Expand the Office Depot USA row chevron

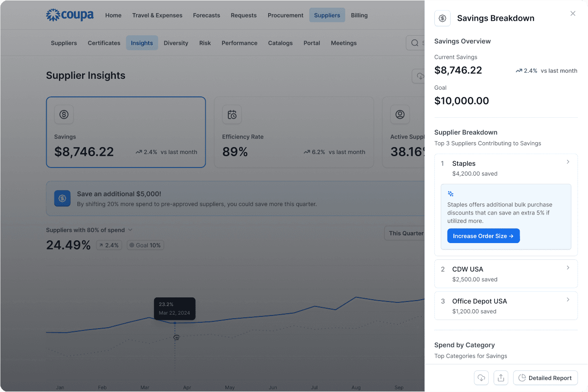pos(568,300)
